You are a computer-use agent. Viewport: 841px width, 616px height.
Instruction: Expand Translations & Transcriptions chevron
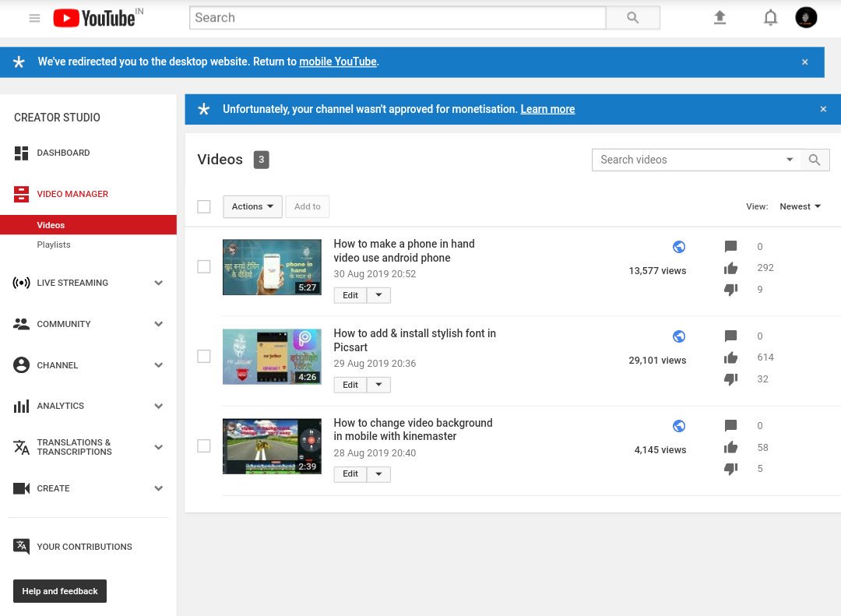coord(159,448)
